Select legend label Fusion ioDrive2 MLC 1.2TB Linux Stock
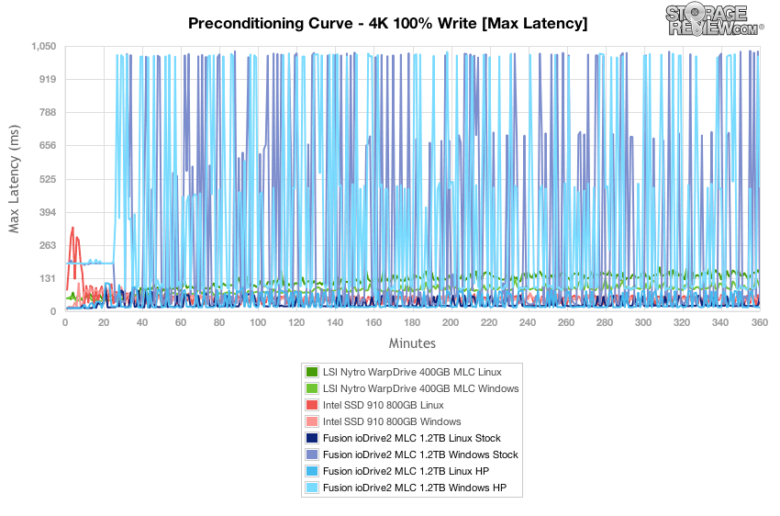 point(412,438)
